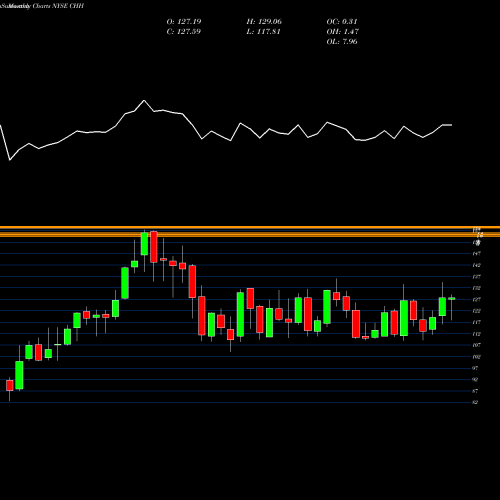The height and width of the screenshot is (500, 500).
Task: Click the OH: 1.47 readout
Action: (342, 32)
